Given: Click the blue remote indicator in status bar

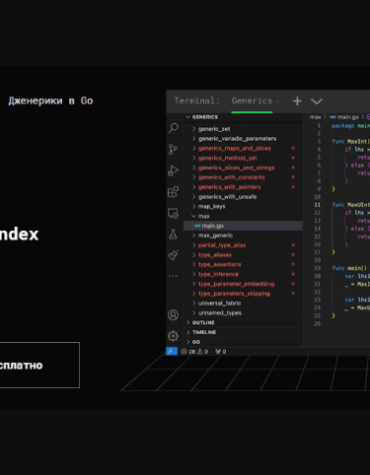Looking at the screenshot, I should point(172,351).
